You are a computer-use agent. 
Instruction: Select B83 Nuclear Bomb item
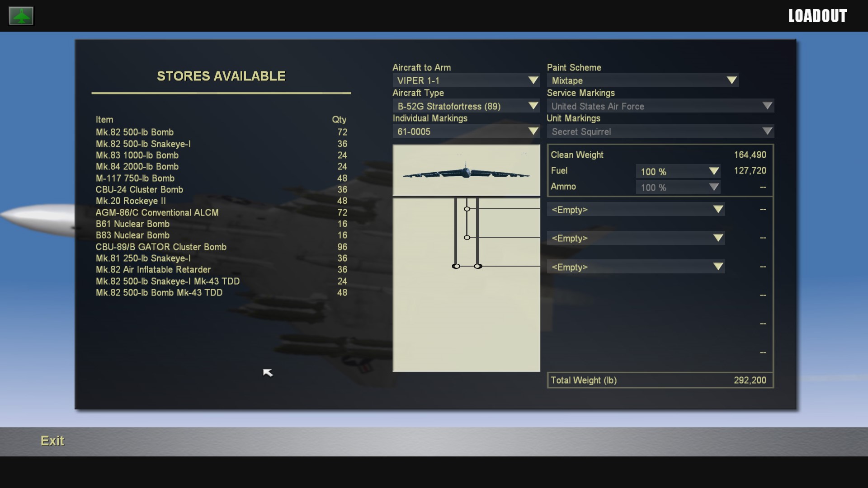click(x=222, y=235)
